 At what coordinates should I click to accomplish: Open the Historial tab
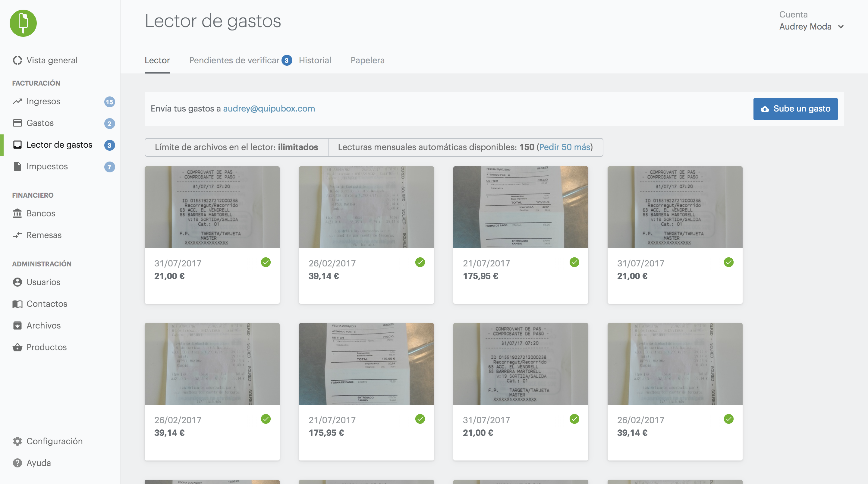(315, 60)
